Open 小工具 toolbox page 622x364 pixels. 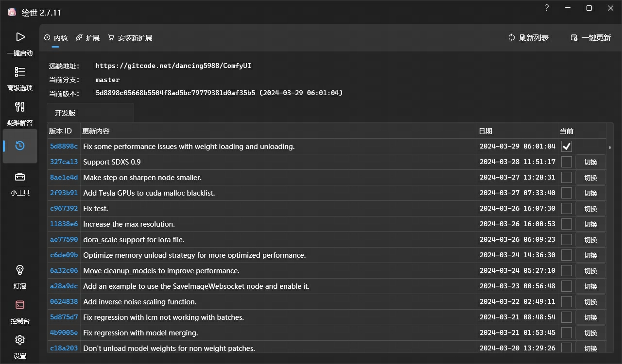coord(20,183)
